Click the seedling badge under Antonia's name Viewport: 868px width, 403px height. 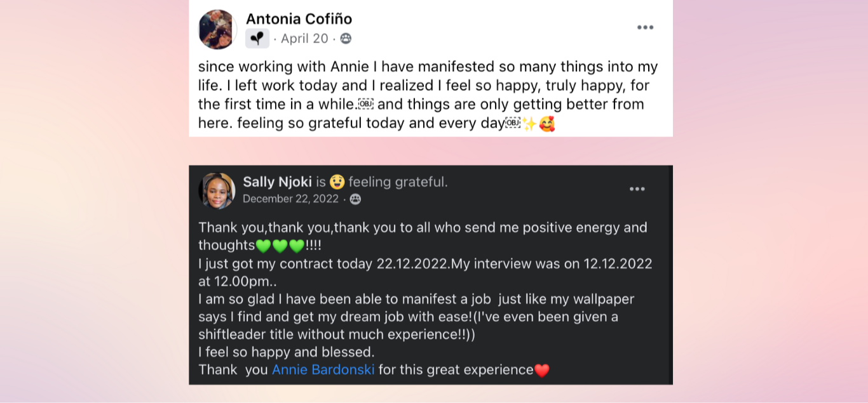[x=257, y=39]
